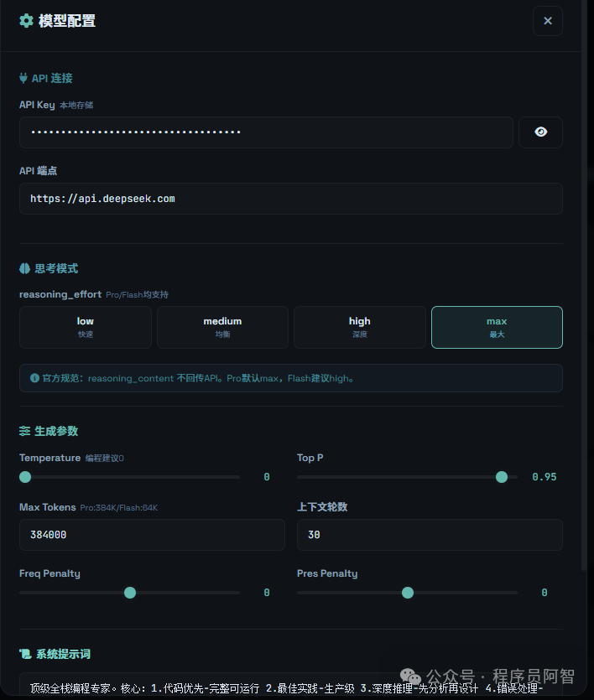
Task: Click the 上下文轮数 label
Action: 322,506
